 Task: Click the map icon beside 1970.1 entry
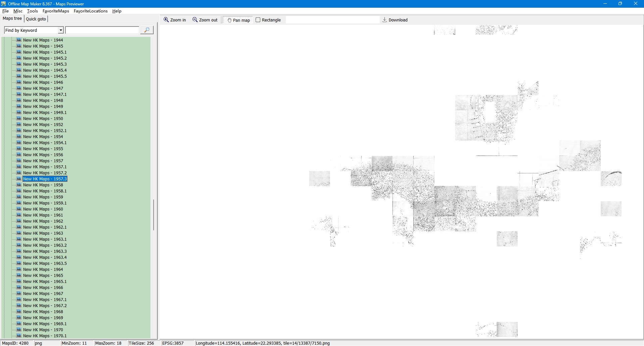pyautogui.click(x=19, y=336)
